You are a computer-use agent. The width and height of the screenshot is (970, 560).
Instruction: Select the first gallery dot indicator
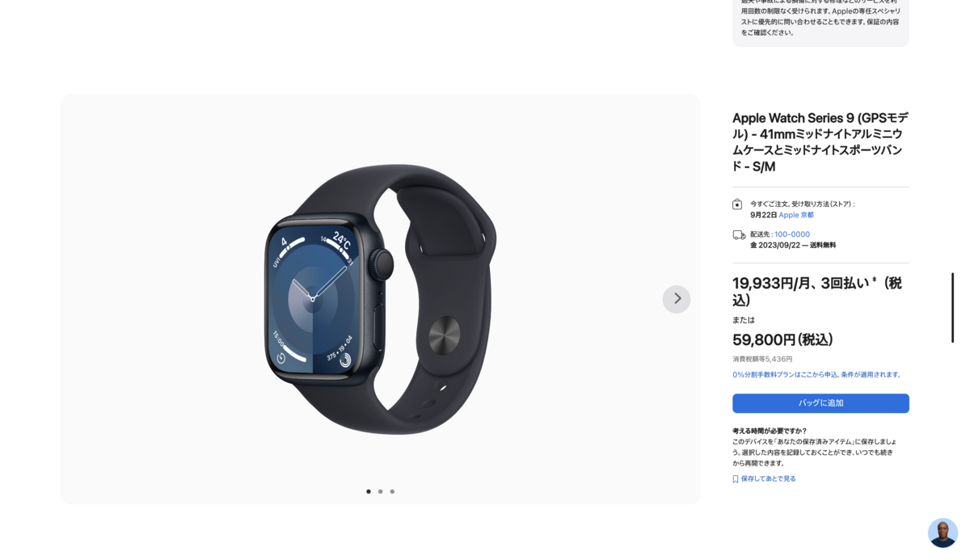369,491
